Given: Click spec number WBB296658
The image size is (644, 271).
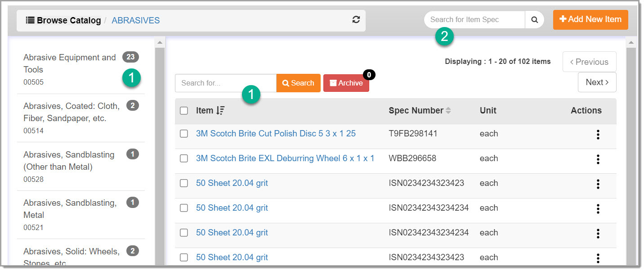Looking at the screenshot, I should 412,158.
